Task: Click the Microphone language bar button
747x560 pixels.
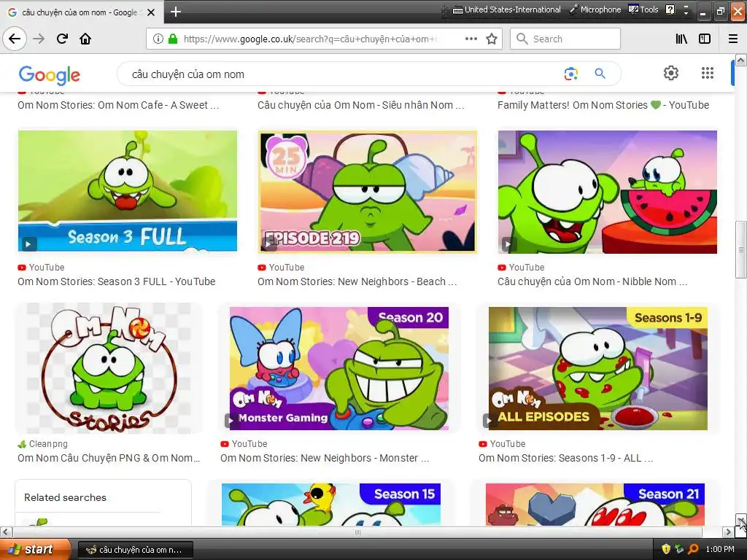Action: pyautogui.click(x=595, y=9)
